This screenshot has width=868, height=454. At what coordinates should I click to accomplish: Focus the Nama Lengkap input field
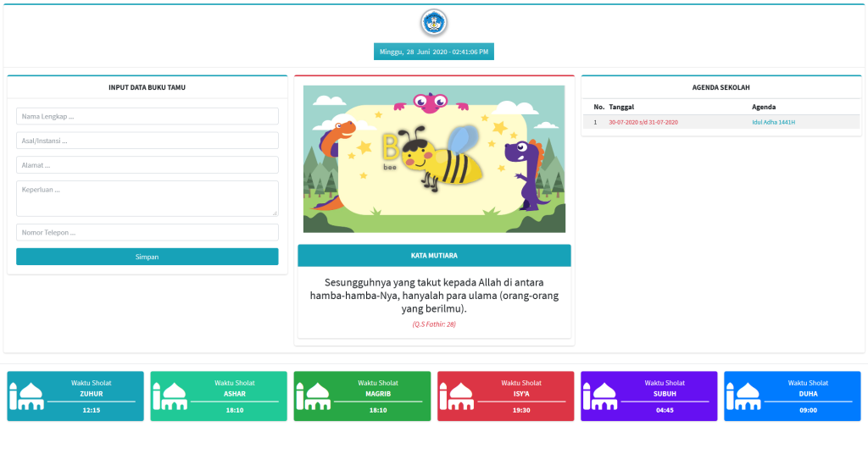[147, 116]
